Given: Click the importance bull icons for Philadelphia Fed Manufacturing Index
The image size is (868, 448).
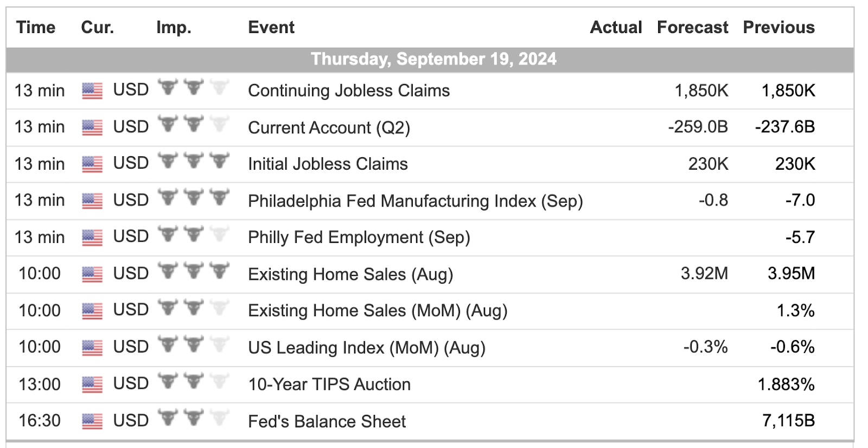Looking at the screenshot, I should (193, 198).
